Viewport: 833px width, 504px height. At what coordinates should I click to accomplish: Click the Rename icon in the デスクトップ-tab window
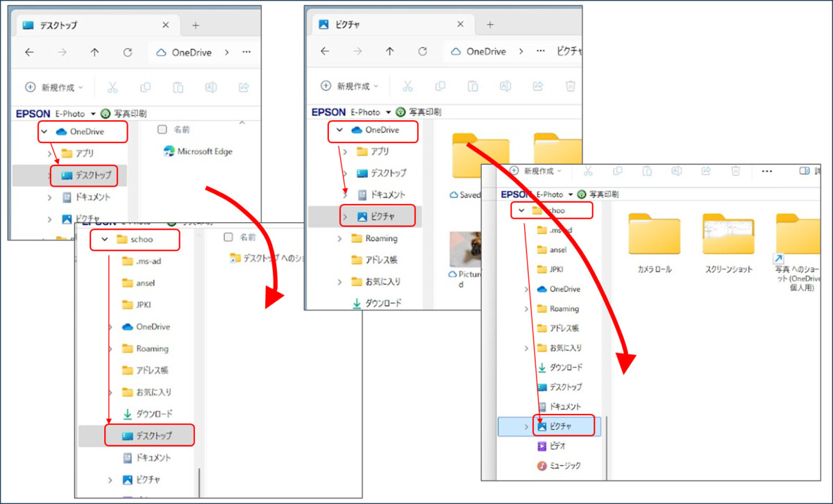click(x=210, y=87)
